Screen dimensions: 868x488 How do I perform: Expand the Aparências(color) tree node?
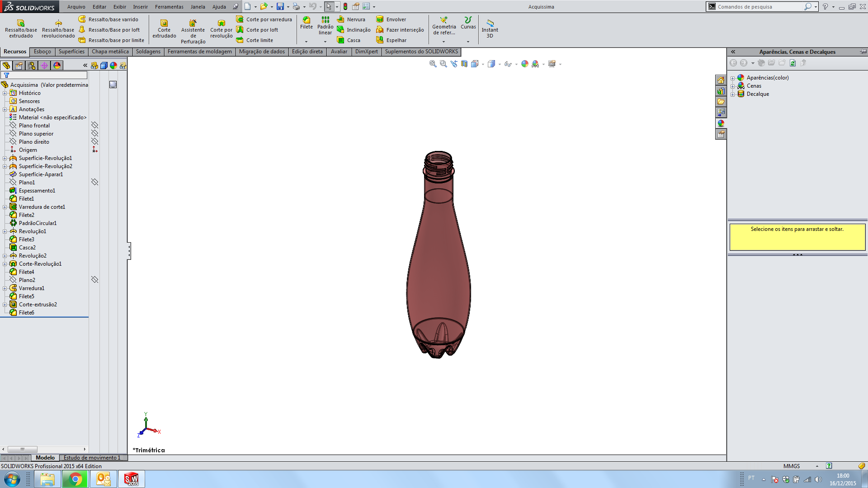click(733, 78)
